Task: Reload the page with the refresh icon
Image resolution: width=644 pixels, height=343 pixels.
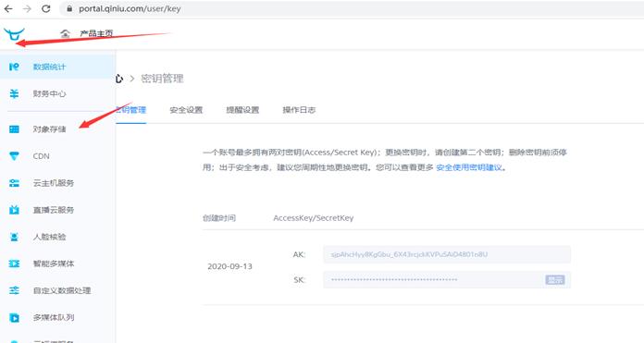Action: click(46, 8)
